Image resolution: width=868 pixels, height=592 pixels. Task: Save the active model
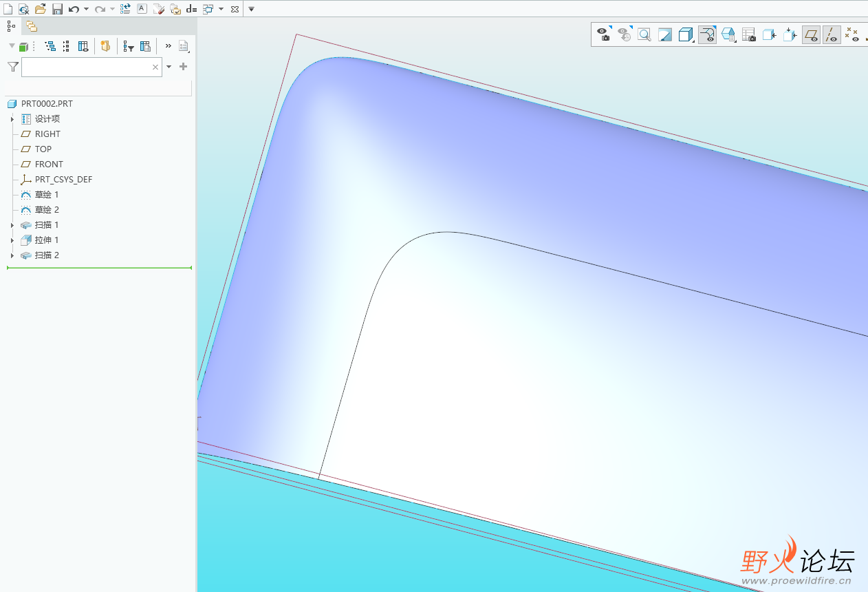click(x=57, y=8)
